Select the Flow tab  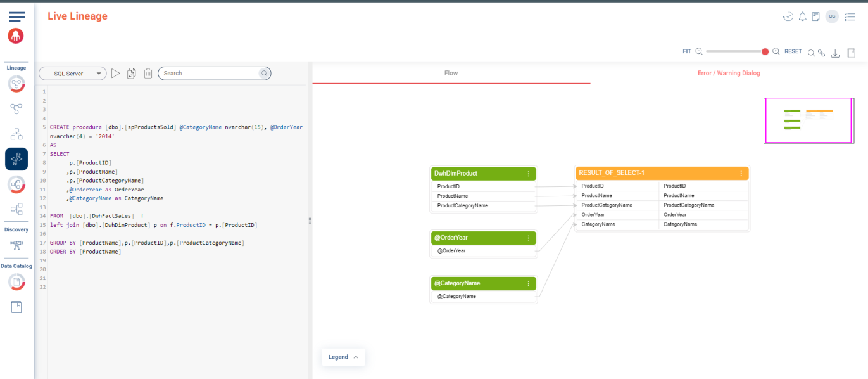[451, 73]
